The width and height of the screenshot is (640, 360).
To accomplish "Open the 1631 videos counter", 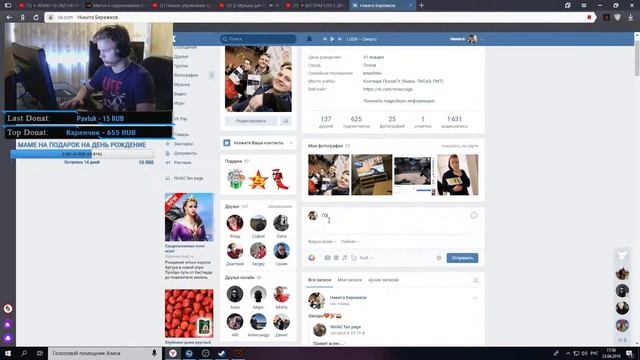I will pos(454,122).
